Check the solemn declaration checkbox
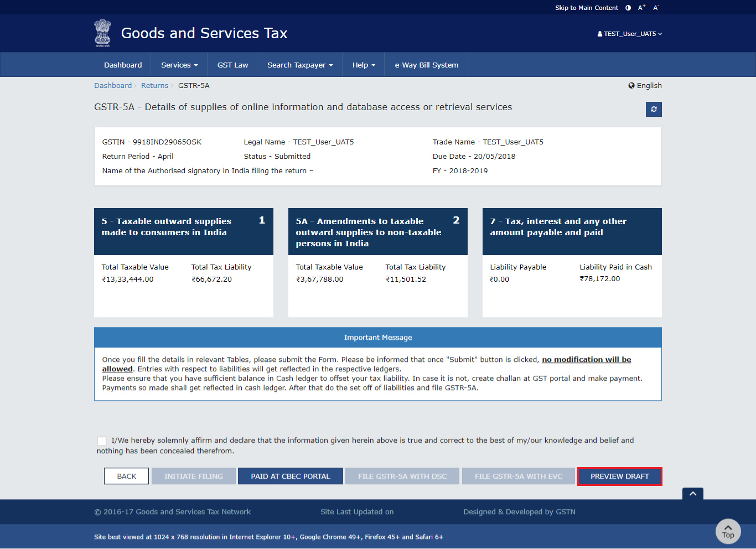Viewport: 756px width, 549px height. point(102,441)
